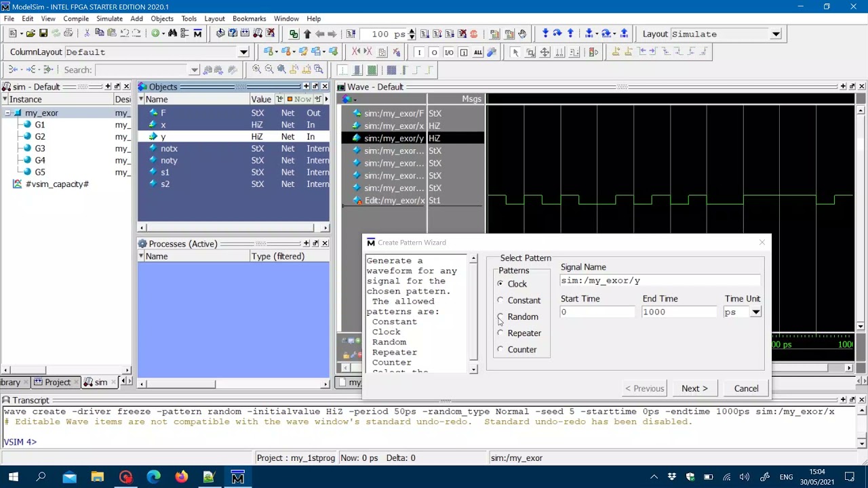The image size is (868, 488).
Task: Open the Time Unit ps dropdown
Action: [x=755, y=312]
